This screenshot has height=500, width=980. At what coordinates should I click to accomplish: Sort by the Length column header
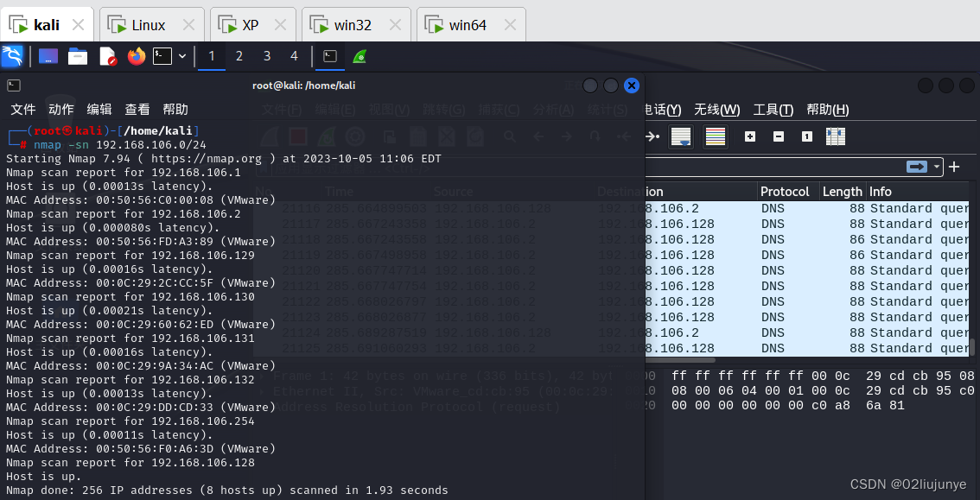pos(842,192)
